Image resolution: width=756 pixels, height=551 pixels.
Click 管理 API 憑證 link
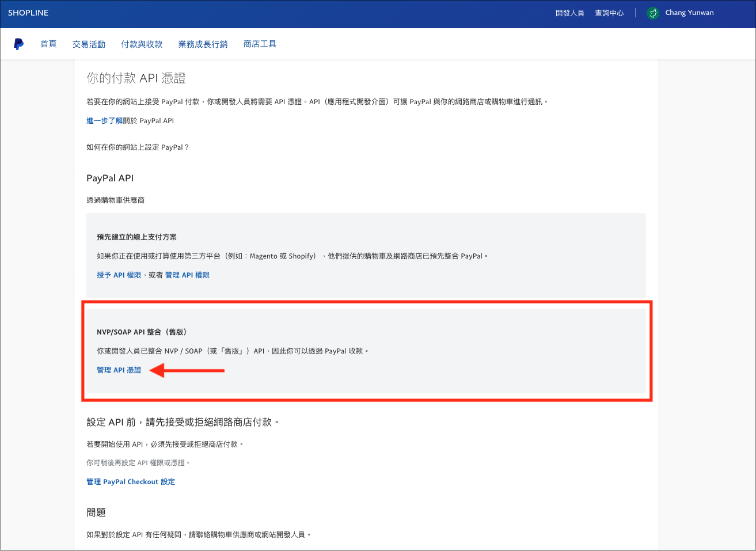click(119, 370)
